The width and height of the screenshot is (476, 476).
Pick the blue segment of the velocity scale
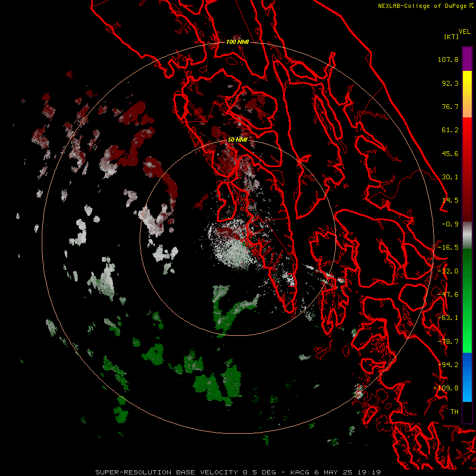[467, 377]
